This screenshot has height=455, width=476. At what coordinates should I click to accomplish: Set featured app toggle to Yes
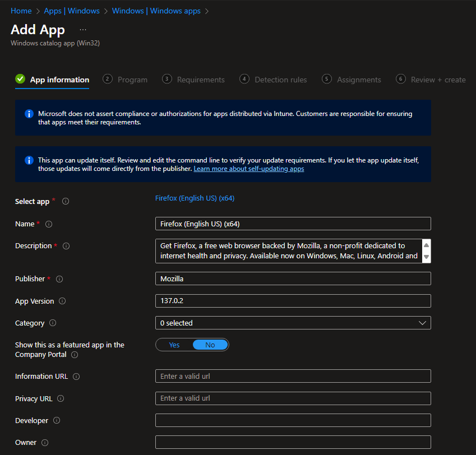click(x=174, y=345)
